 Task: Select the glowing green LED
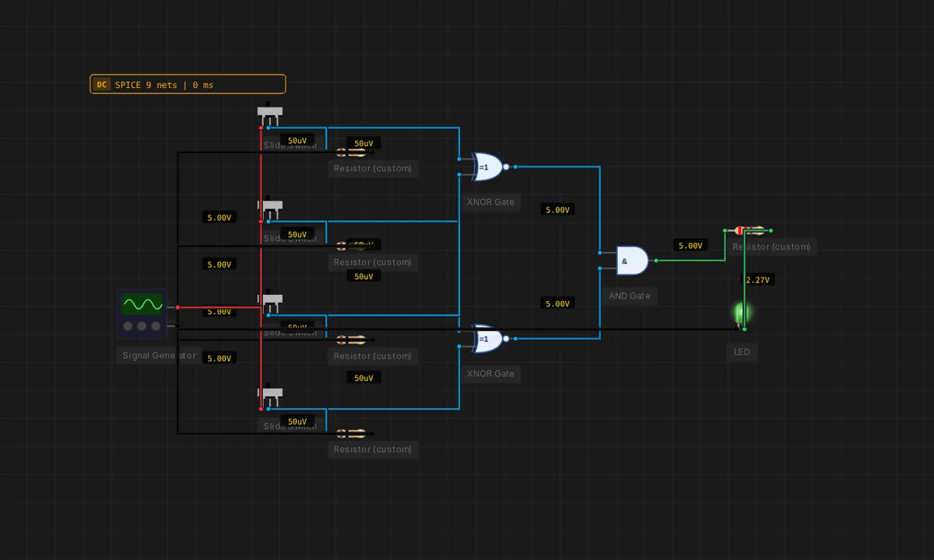point(742,313)
